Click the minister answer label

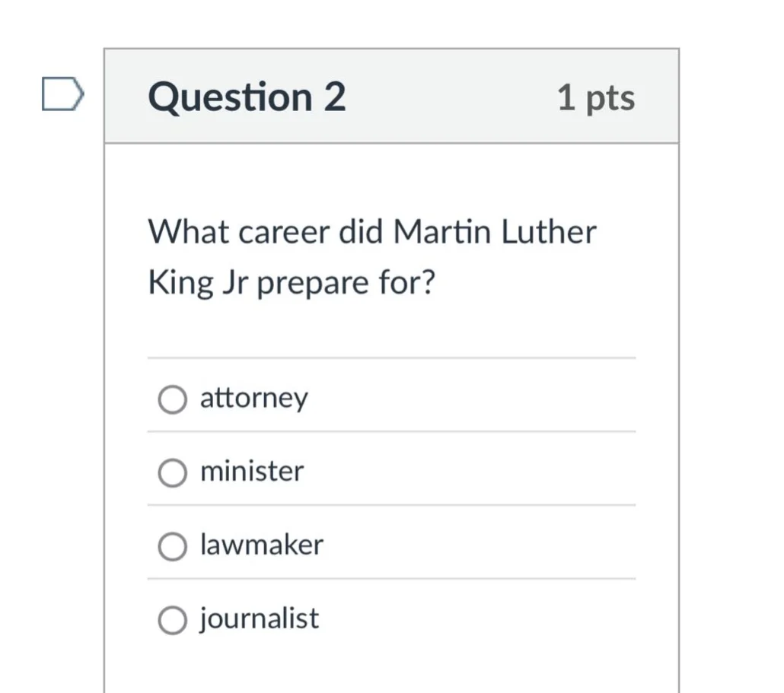251,472
